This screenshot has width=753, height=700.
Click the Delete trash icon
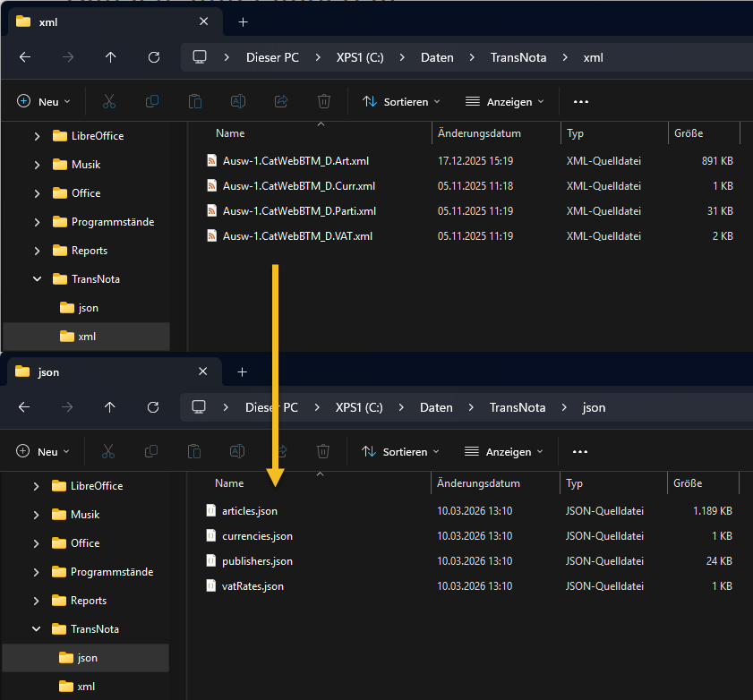(323, 101)
